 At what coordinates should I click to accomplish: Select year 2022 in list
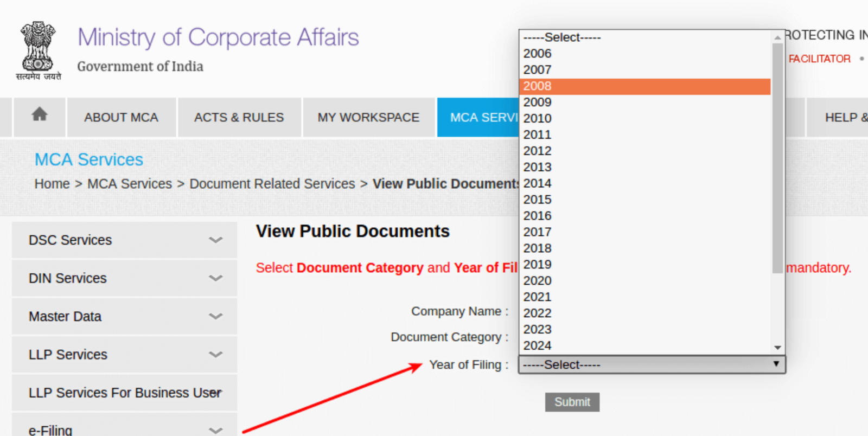pos(645,313)
